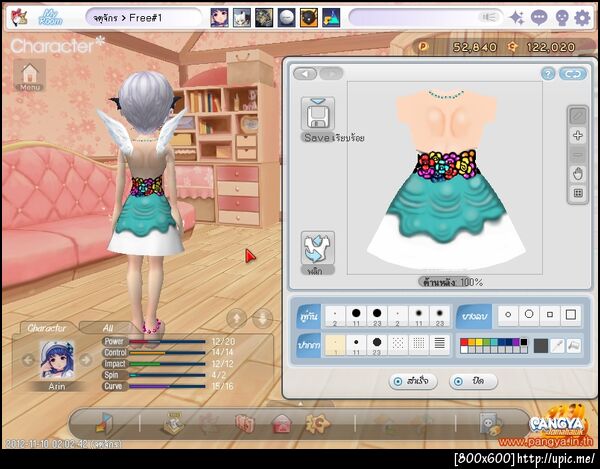Image resolution: width=600 pixels, height=469 pixels.
Task: Click the blue eraser label tab
Action: (474, 316)
